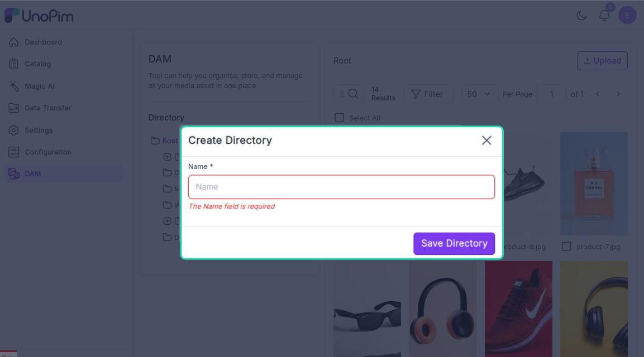The image size is (644, 357).
Task: Click the product-7.jpg file name
Action: point(598,247)
